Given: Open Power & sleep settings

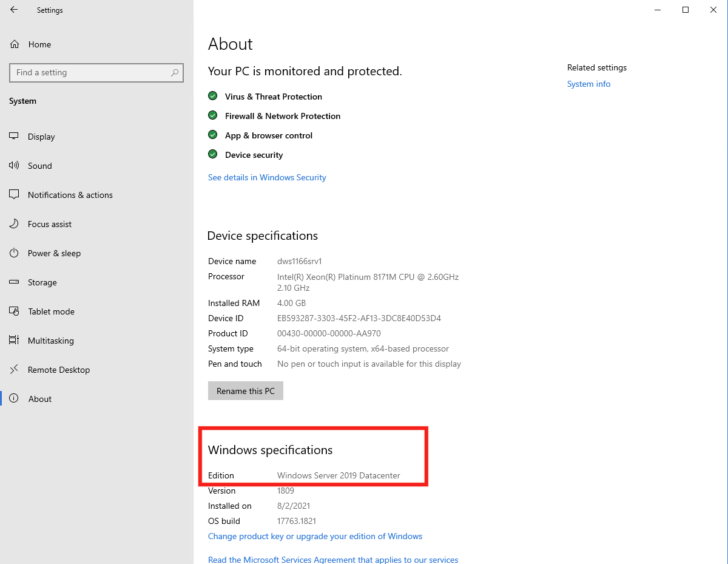Looking at the screenshot, I should click(x=96, y=253).
